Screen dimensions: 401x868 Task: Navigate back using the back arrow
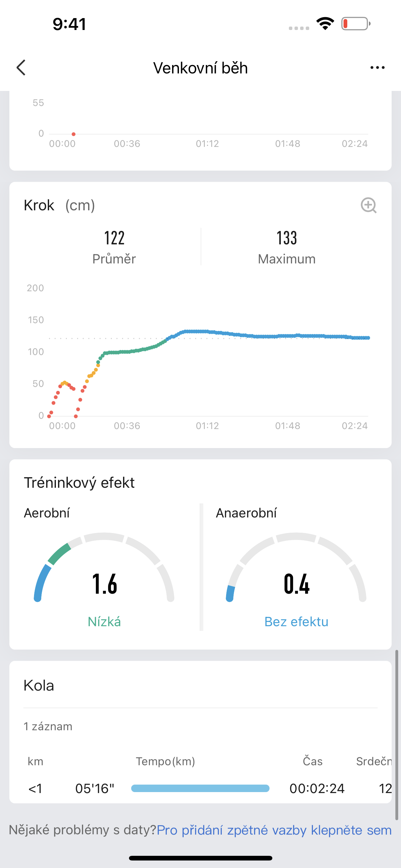pos(21,67)
